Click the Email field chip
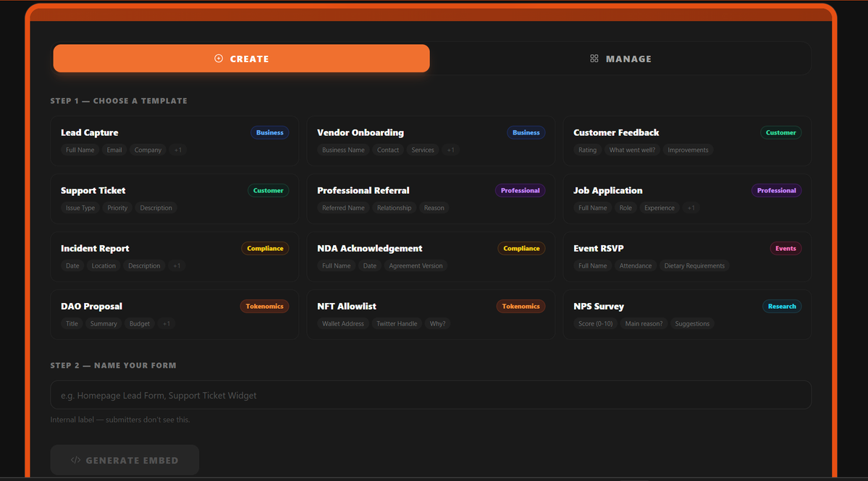 114,150
